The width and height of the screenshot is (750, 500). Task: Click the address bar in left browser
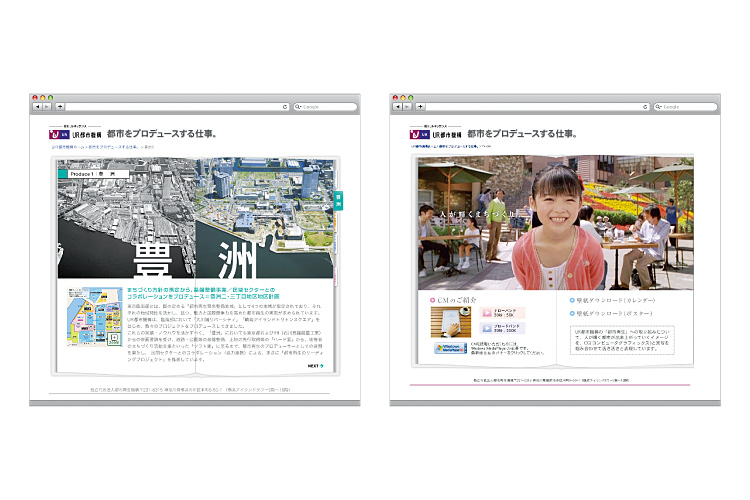pyautogui.click(x=177, y=107)
